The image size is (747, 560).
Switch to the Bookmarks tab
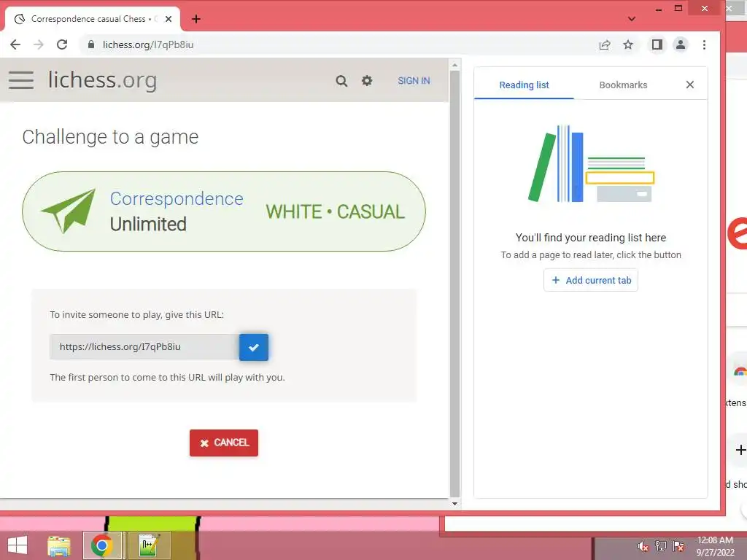(623, 85)
